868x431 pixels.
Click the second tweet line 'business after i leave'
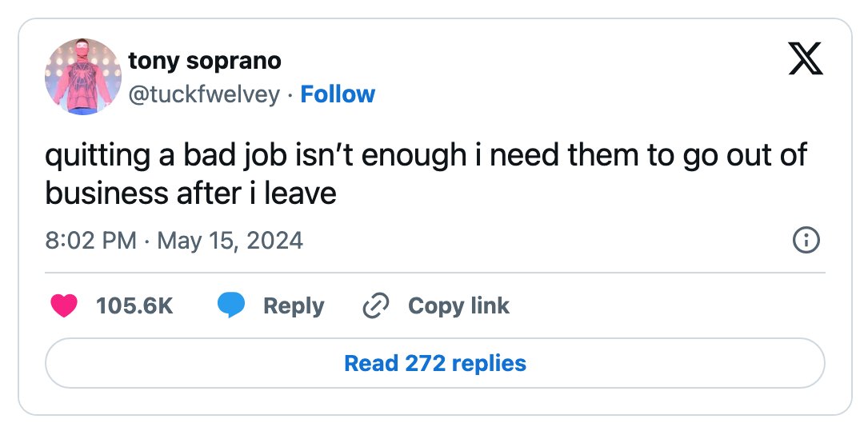coord(190,194)
